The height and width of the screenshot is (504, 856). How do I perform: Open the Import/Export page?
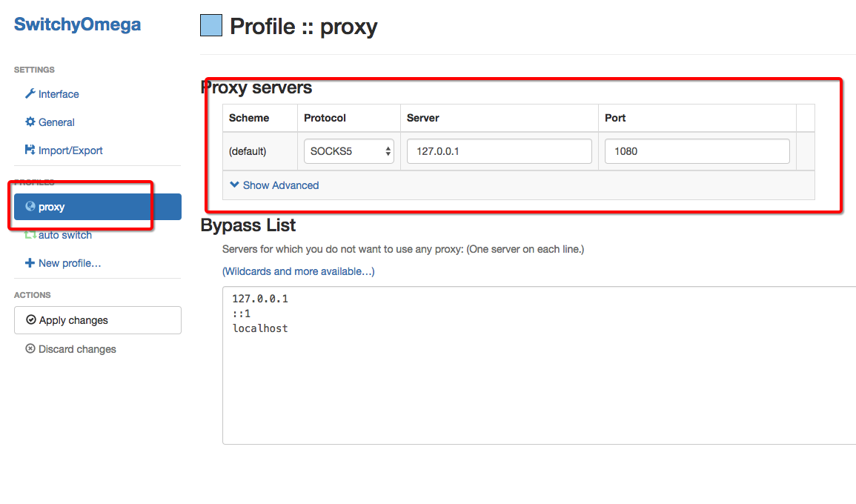(x=70, y=150)
